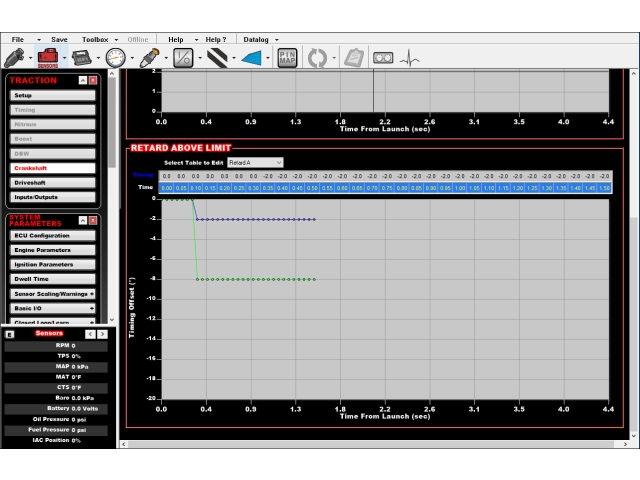This screenshot has width=640, height=480.
Task: Collapse the Traction panel with caret icon
Action: point(83,80)
